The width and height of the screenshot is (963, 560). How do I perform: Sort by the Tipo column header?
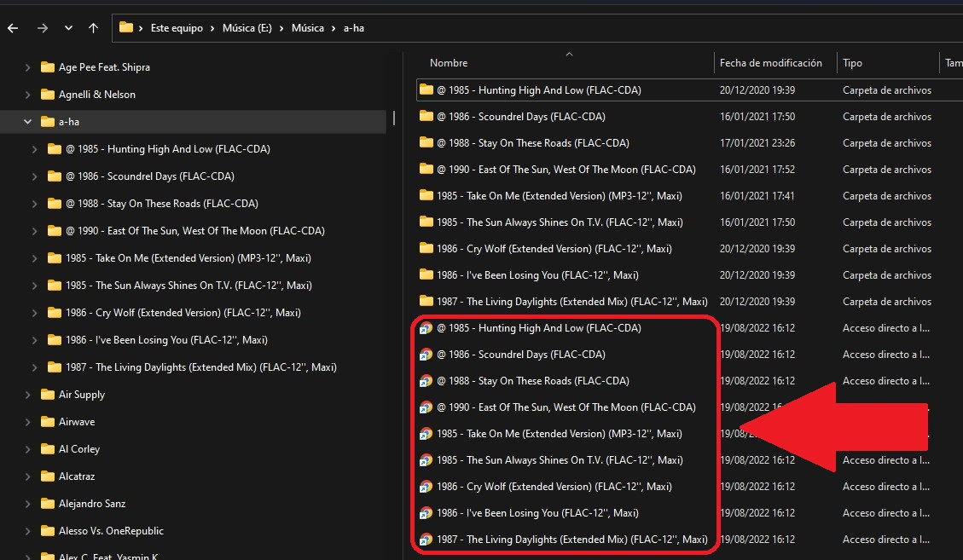[x=852, y=62]
